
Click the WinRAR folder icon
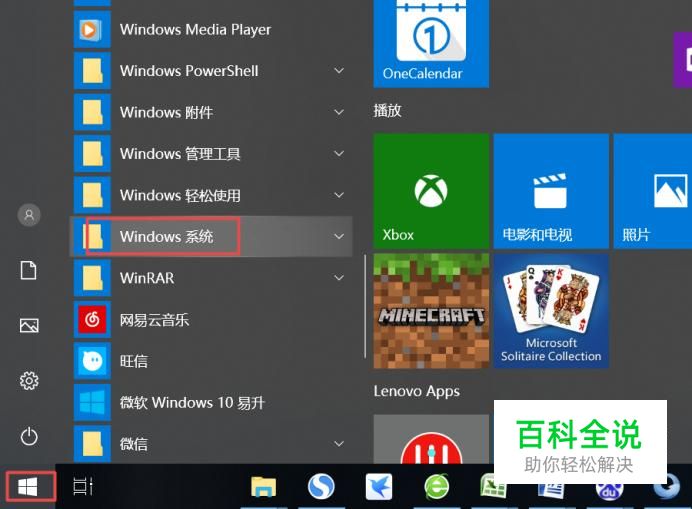click(x=92, y=278)
